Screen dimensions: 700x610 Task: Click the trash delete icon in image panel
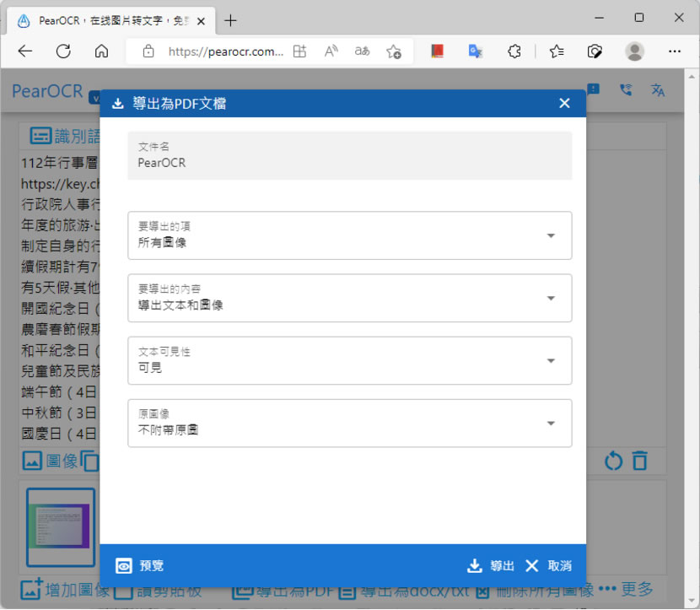coord(640,461)
